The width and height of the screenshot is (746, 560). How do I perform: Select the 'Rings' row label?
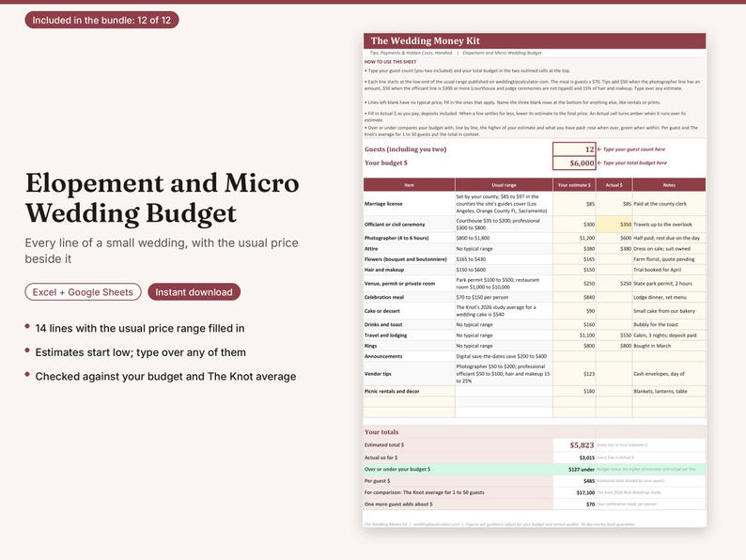pyautogui.click(x=370, y=346)
